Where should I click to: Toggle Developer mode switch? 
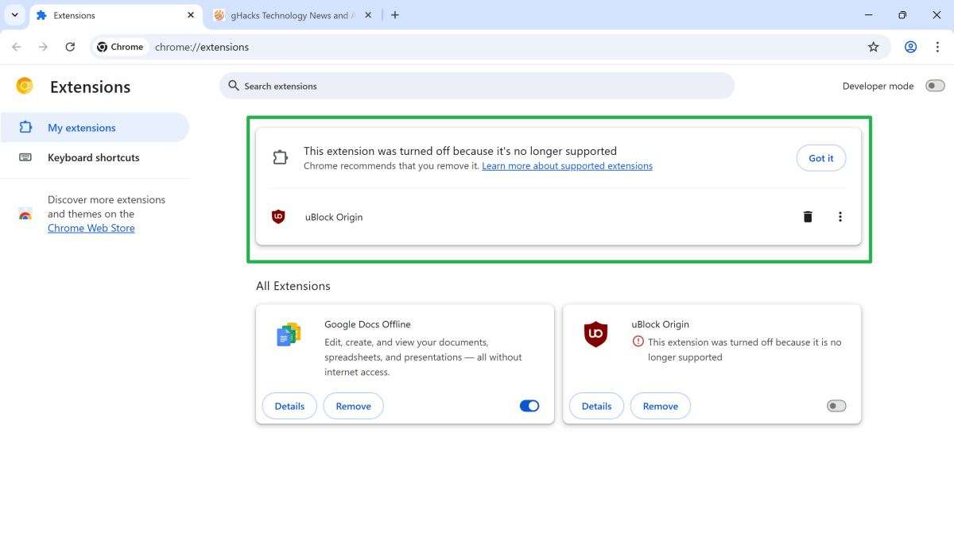pyautogui.click(x=935, y=86)
